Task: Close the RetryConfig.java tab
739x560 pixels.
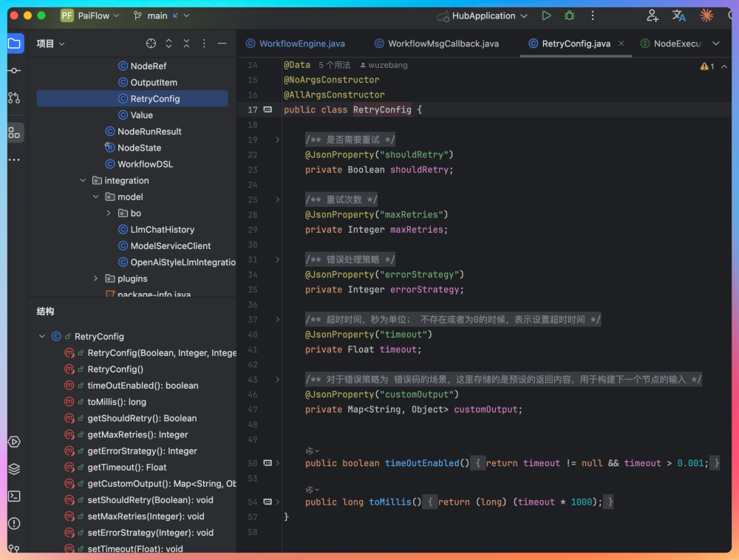Action: click(x=621, y=44)
